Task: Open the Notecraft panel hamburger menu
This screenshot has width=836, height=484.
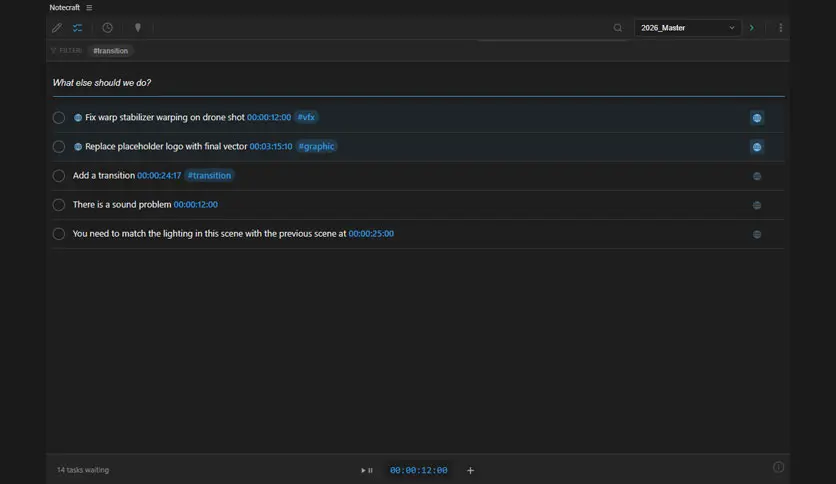Action: coord(89,7)
